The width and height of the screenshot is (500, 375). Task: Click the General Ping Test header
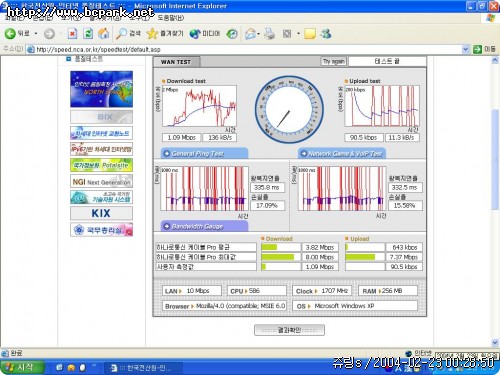[204, 154]
